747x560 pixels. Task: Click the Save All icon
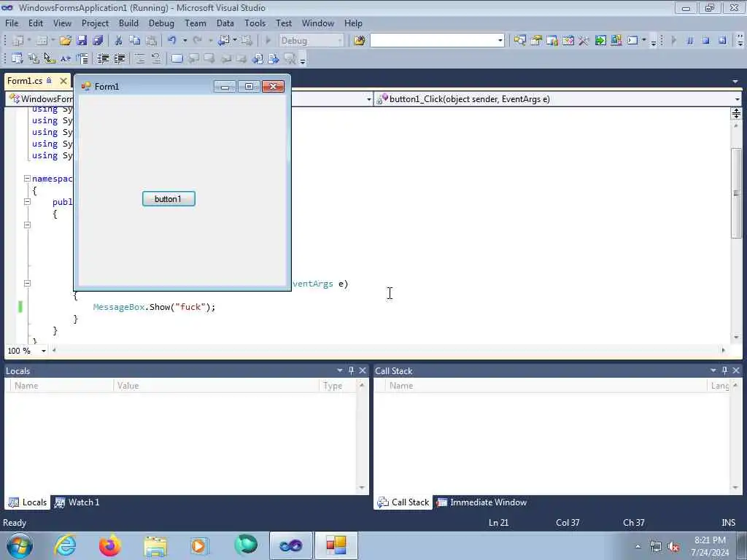click(x=98, y=41)
